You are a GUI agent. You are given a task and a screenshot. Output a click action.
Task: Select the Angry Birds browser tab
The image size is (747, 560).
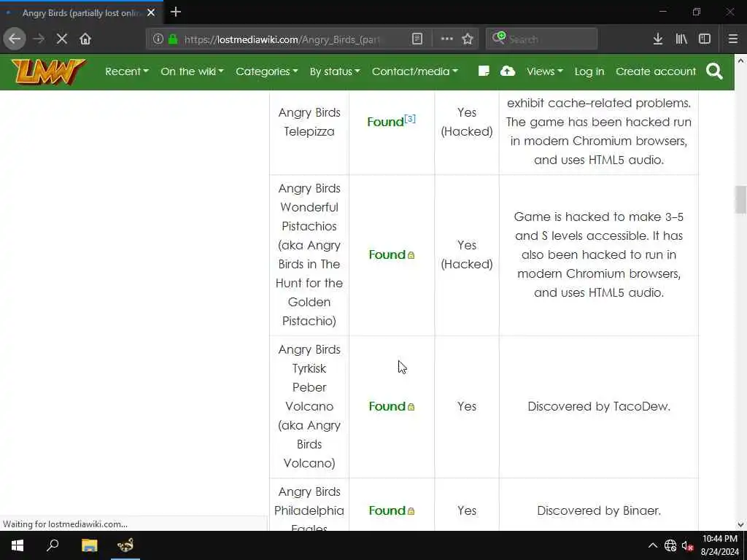point(81,13)
